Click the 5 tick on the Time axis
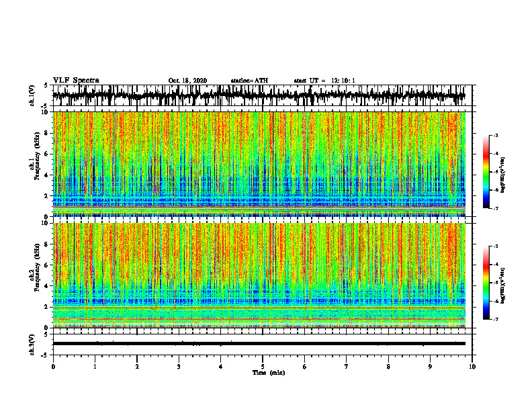The height and width of the screenshot is (411, 532). (x=263, y=367)
